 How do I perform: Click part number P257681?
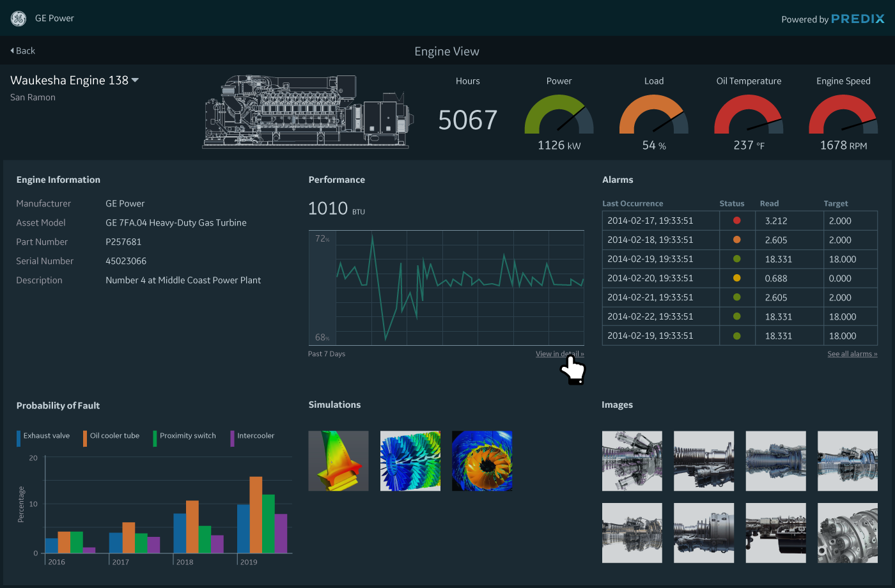123,242
